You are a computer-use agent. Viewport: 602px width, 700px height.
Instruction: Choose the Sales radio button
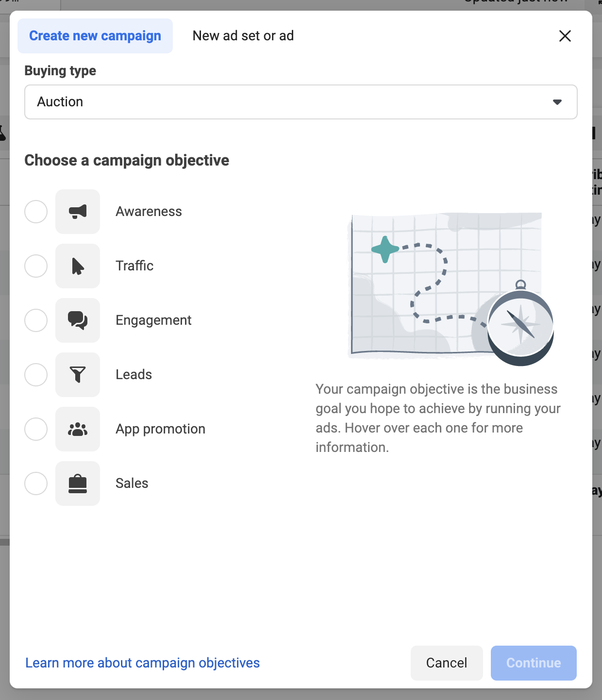click(x=36, y=483)
